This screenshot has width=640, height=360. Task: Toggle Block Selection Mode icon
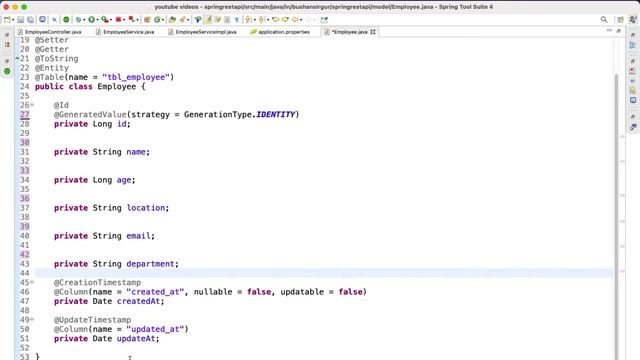point(227,20)
